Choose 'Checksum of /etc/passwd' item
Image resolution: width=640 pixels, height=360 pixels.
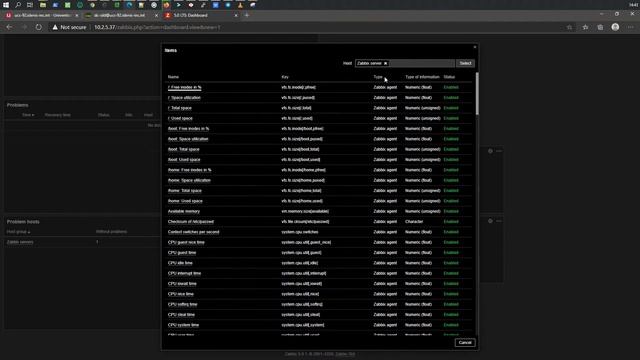[191, 222]
